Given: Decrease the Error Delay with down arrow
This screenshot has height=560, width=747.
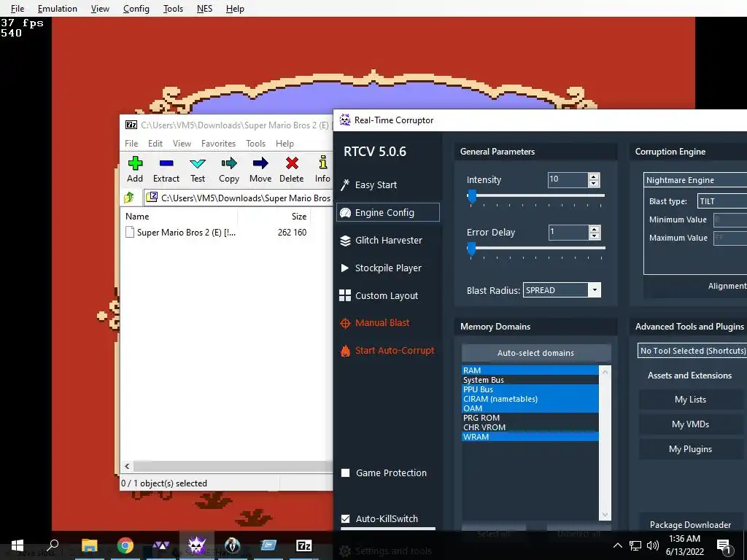Looking at the screenshot, I should tap(594, 236).
